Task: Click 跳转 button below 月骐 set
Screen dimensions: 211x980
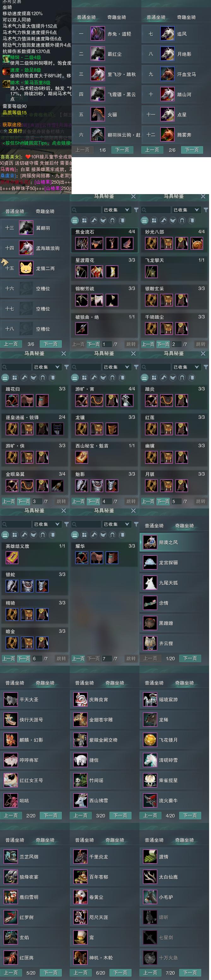Action: [x=201, y=502]
